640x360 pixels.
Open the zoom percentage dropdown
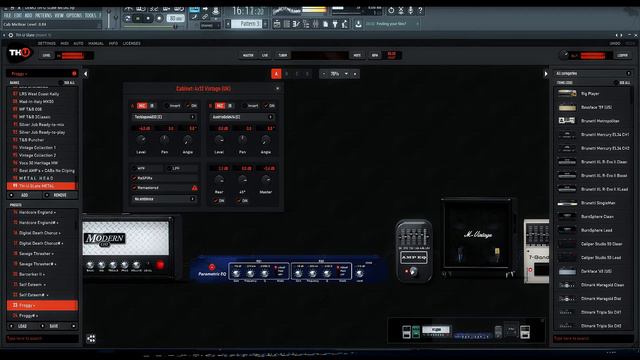tap(347, 74)
